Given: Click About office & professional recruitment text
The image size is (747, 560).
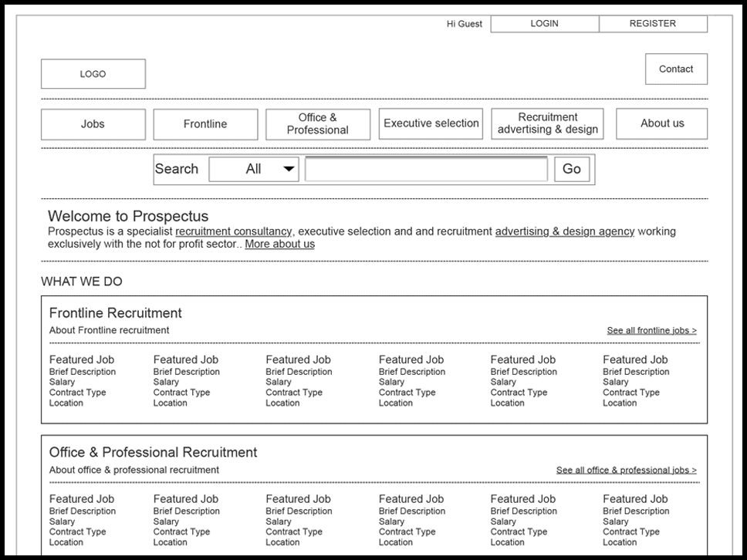Looking at the screenshot, I should coord(134,470).
